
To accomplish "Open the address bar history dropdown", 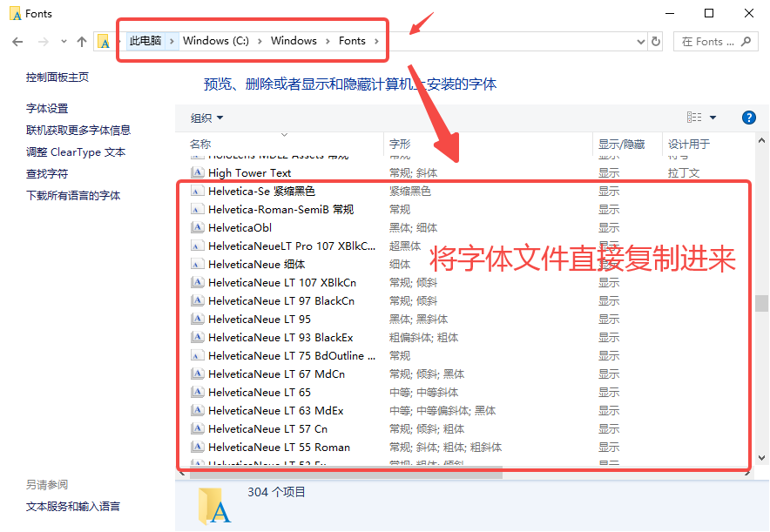I will (x=641, y=40).
